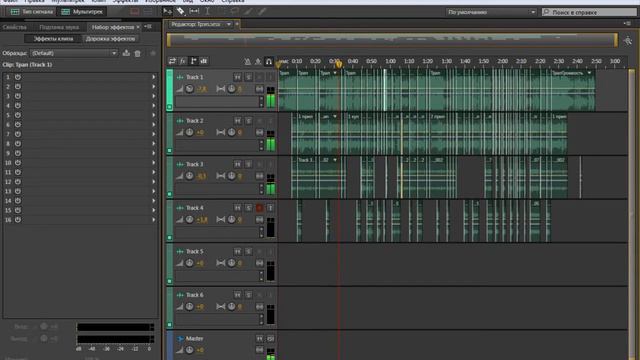Select the Набор эффектов tab
Screen dimensions: 640x360
pos(113,27)
